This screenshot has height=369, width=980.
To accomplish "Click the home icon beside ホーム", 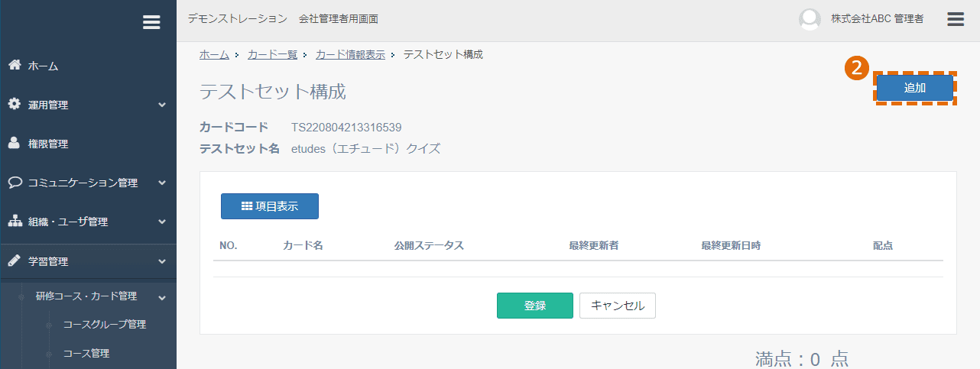I will [x=15, y=66].
